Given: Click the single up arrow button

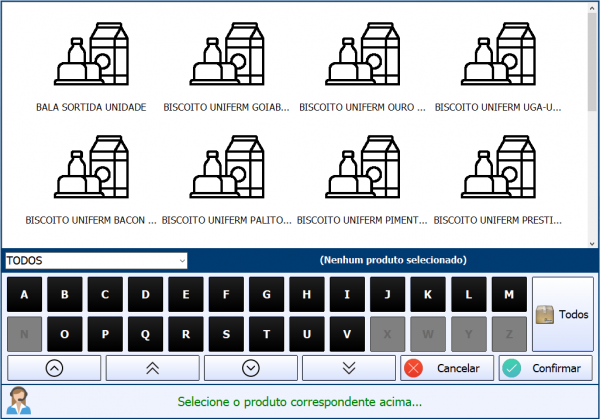Looking at the screenshot, I should click(54, 368).
